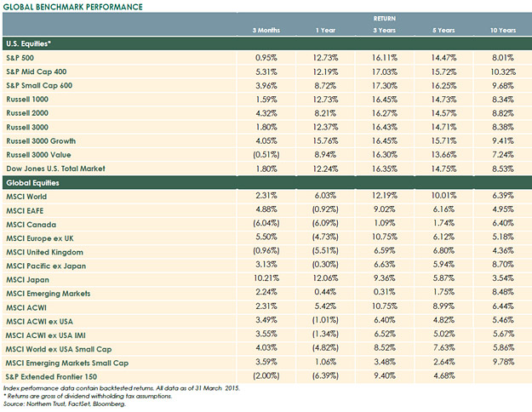Screen dimensions: 532x412
Task: Select the RETURN header label
Action: coord(385,19)
